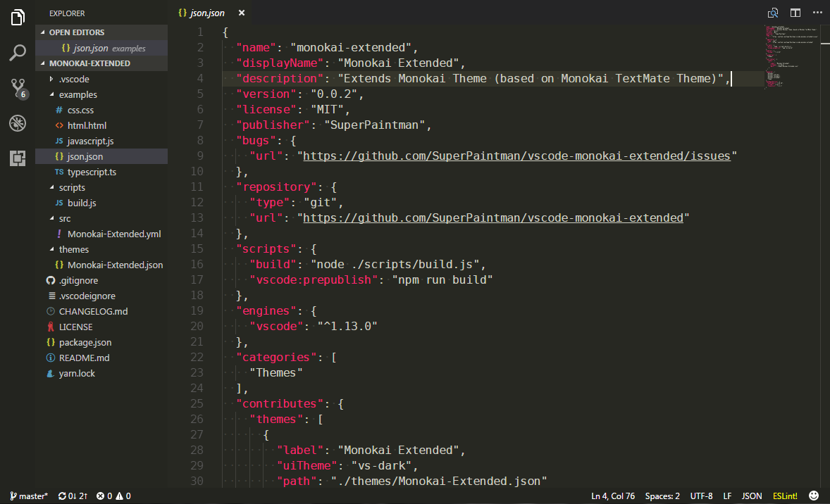Change line ending via LF status item
830x504 pixels.
pos(727,496)
